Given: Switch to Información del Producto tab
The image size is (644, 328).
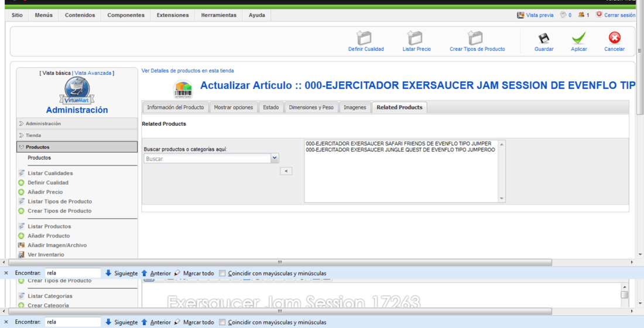Looking at the screenshot, I should pos(176,108).
